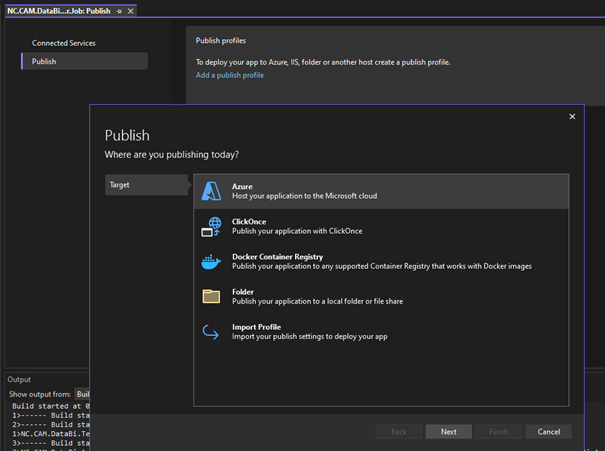
Task: Pick ClickOnce publish target description
Action: click(297, 231)
